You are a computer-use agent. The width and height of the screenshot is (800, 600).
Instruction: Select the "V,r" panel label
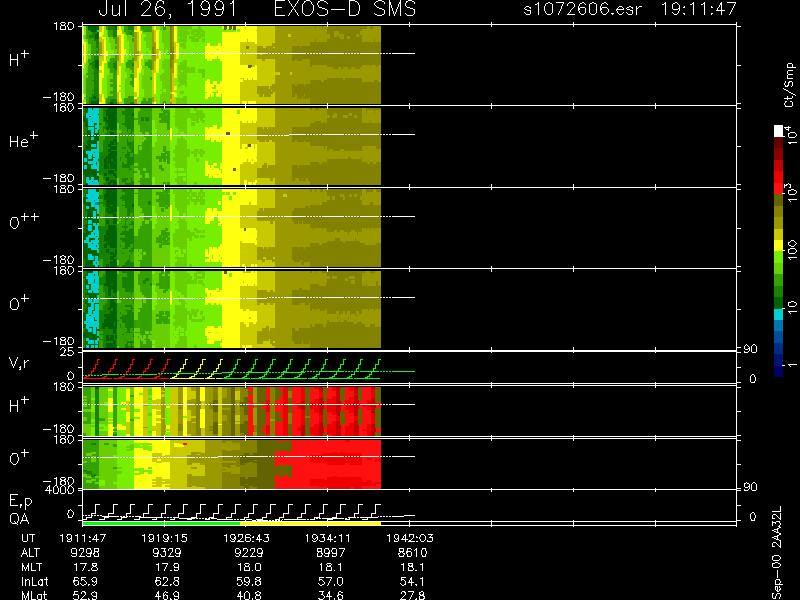click(19, 363)
